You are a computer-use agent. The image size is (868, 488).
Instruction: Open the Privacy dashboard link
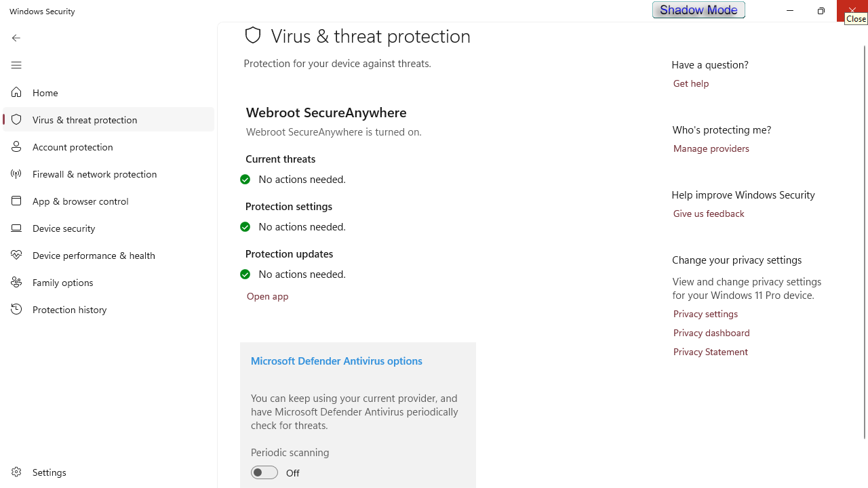pyautogui.click(x=711, y=333)
